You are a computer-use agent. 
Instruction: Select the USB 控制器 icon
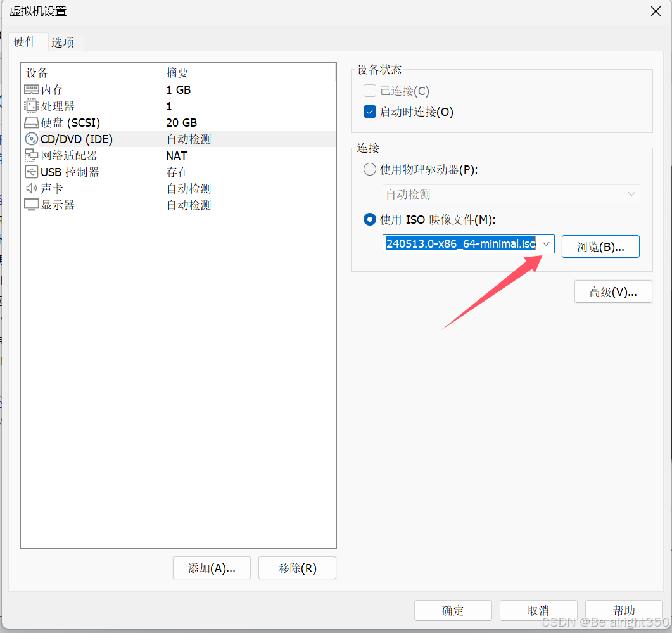click(32, 172)
